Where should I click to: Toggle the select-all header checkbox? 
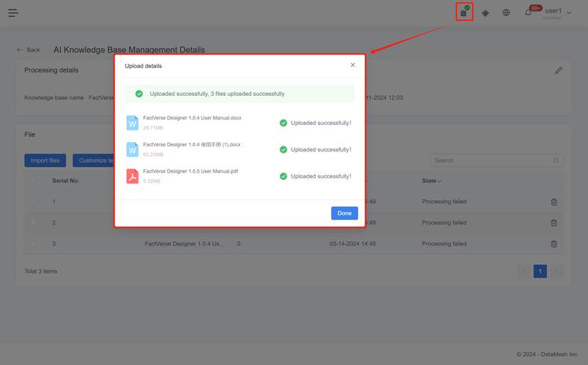33,181
